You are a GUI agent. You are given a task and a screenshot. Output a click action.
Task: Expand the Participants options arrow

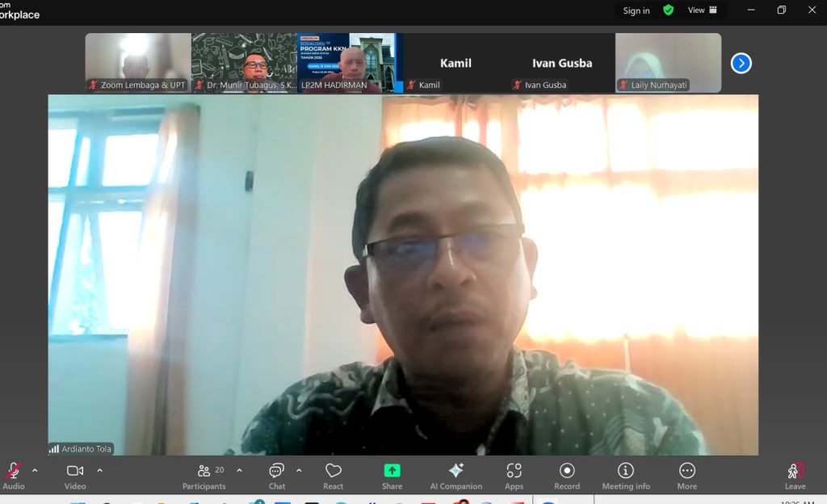[239, 470]
